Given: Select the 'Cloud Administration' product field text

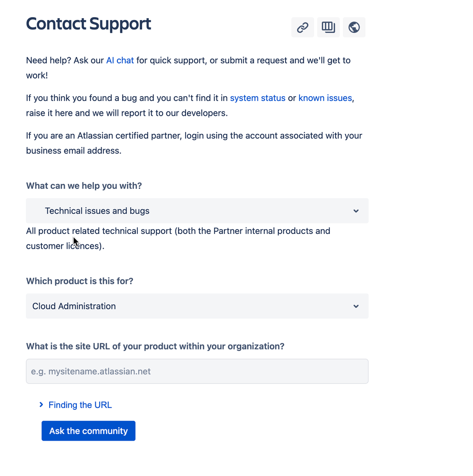Looking at the screenshot, I should pyautogui.click(x=74, y=306).
